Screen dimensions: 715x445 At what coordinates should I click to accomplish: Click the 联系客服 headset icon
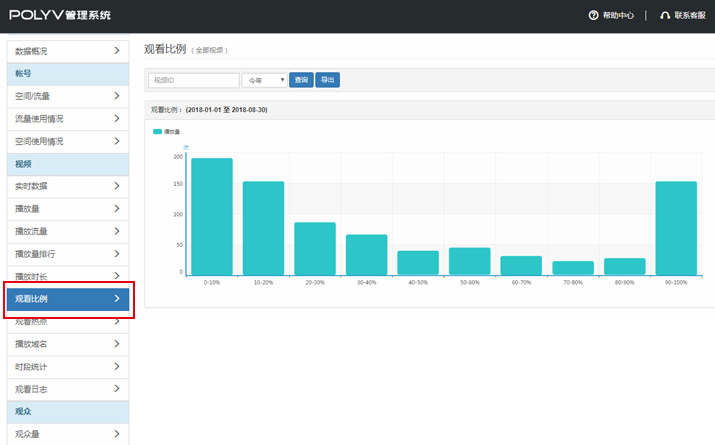(665, 16)
